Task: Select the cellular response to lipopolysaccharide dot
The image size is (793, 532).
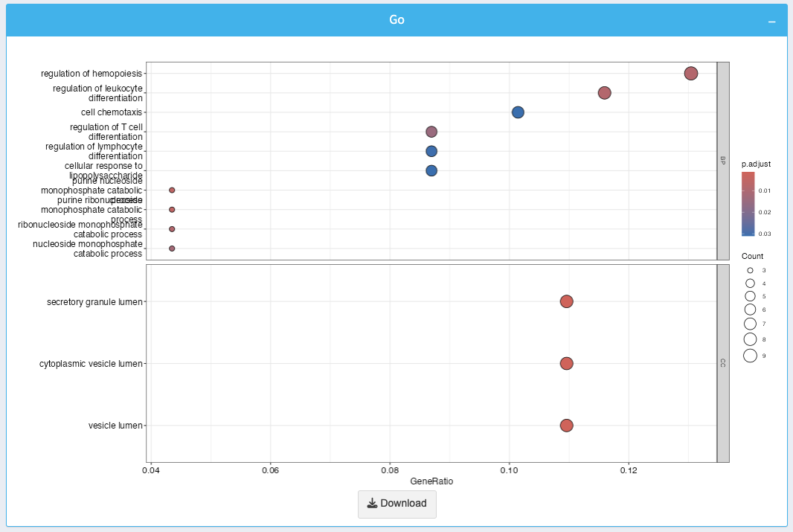Action: point(431,170)
